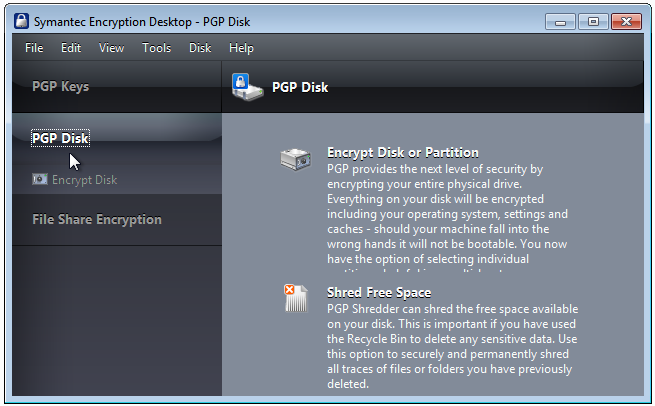655x406 pixels.
Task: Click the Encrypt Disk or Partition drive icon
Action: [x=297, y=159]
